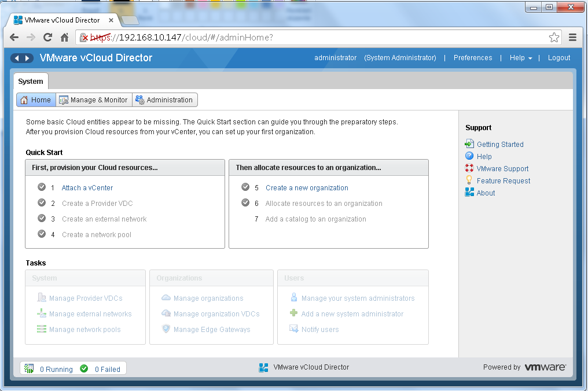Click check mark beside Attach a vCenter
This screenshot has width=588, height=391.
pyautogui.click(x=42, y=187)
